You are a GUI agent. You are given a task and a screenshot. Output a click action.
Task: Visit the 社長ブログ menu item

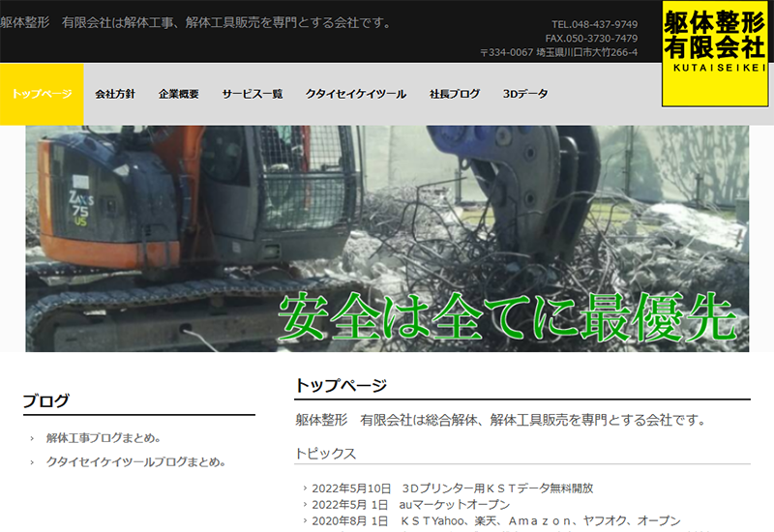[455, 94]
